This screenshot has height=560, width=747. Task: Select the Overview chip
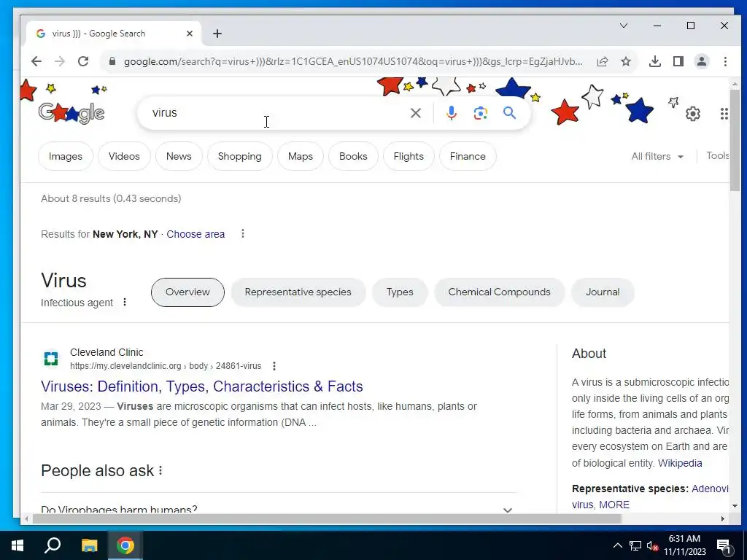point(187,292)
